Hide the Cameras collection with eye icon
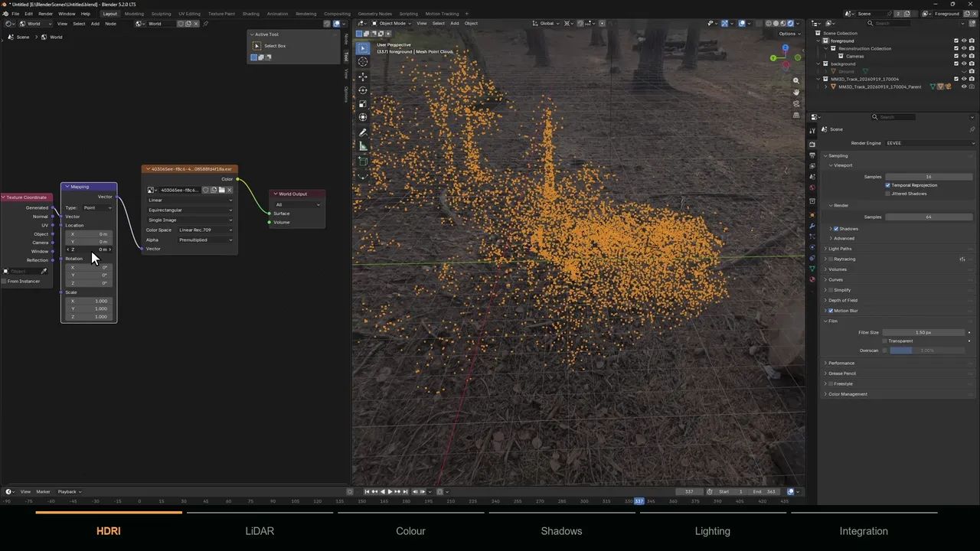 click(964, 56)
